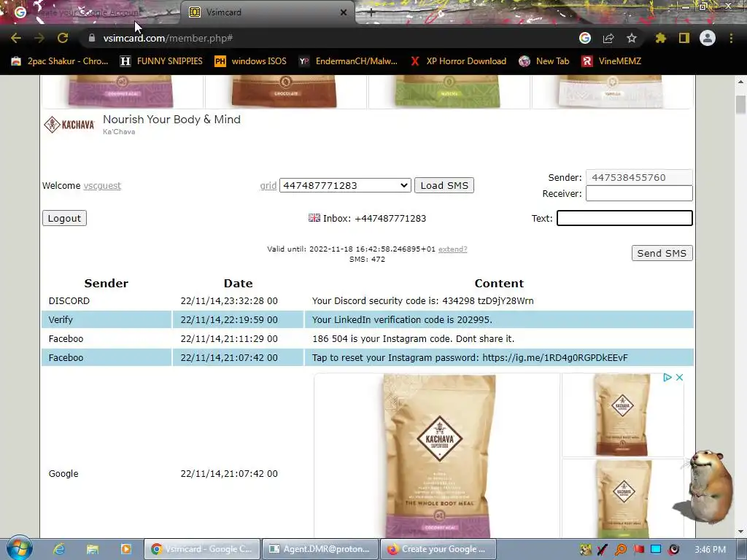Open the vscguest user link
Screen dimensions: 747x560
[102, 185]
